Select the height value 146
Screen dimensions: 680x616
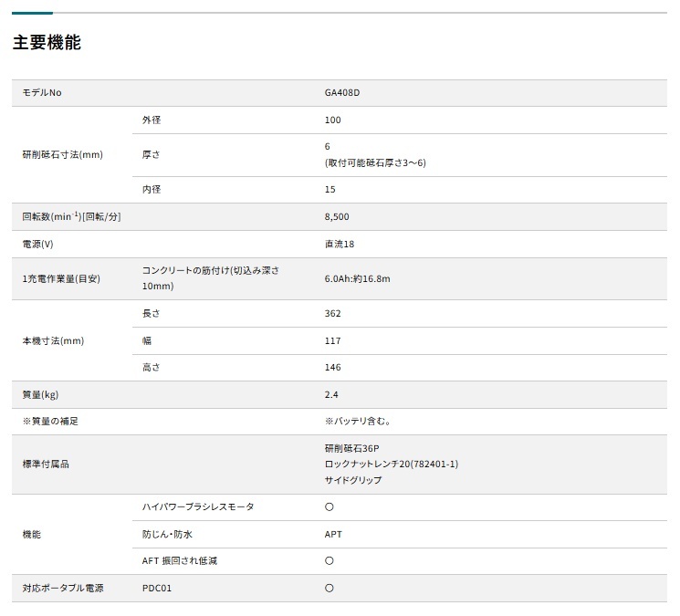coord(332,368)
